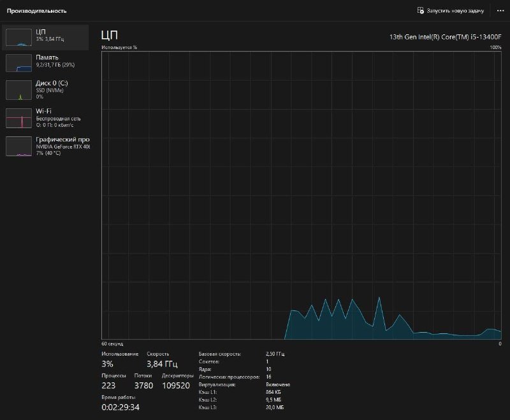Click the Виртуализация Включено value
The width and height of the screenshot is (510, 420).
[x=278, y=384]
